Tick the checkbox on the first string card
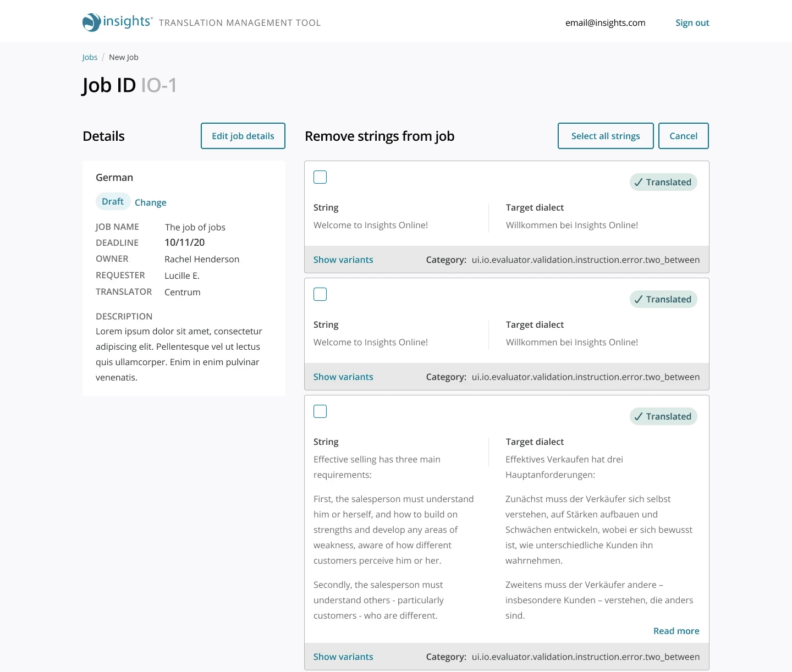 click(x=320, y=177)
